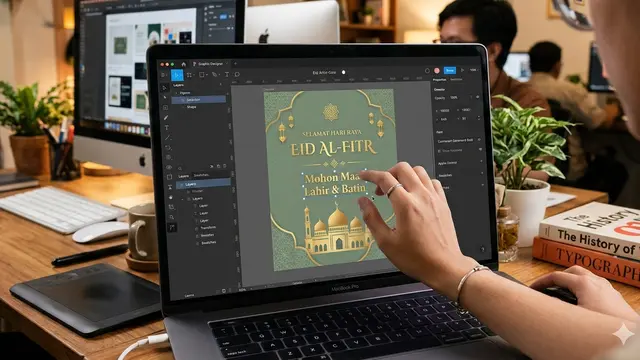Click the search magnifier in upper Layers panel
The width and height of the screenshot is (640, 360).
(180, 168)
